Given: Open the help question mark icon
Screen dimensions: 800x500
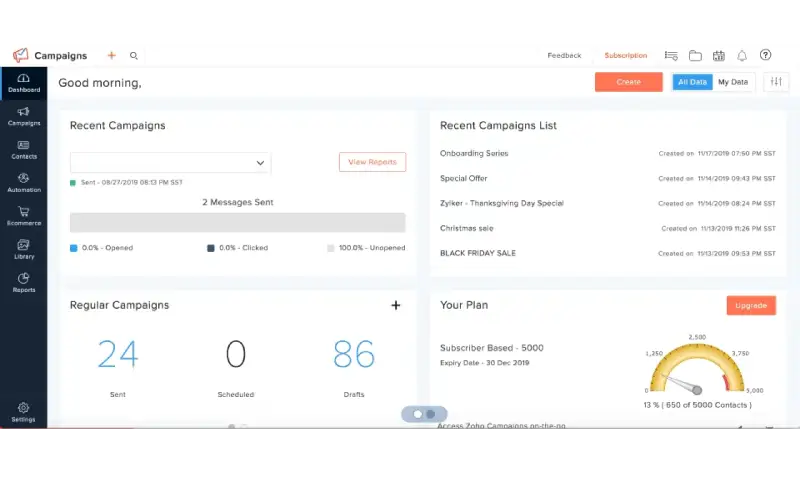Looking at the screenshot, I should click(x=765, y=55).
